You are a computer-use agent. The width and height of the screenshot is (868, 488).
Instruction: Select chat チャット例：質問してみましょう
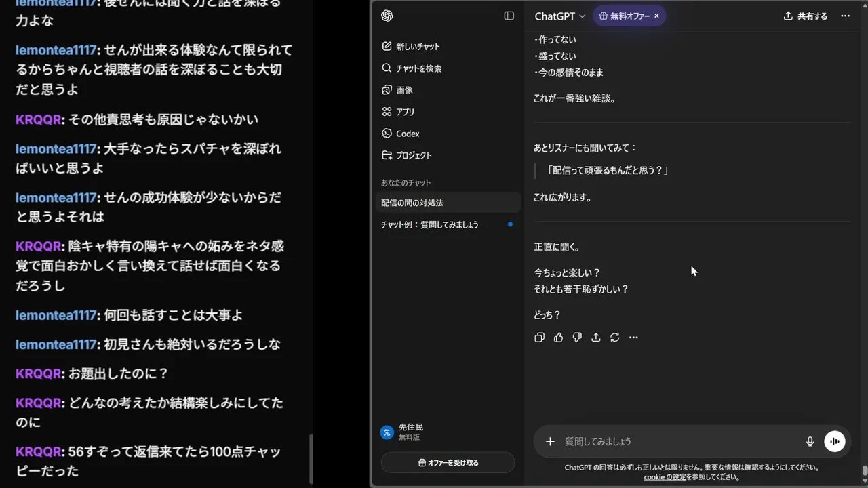[448, 224]
